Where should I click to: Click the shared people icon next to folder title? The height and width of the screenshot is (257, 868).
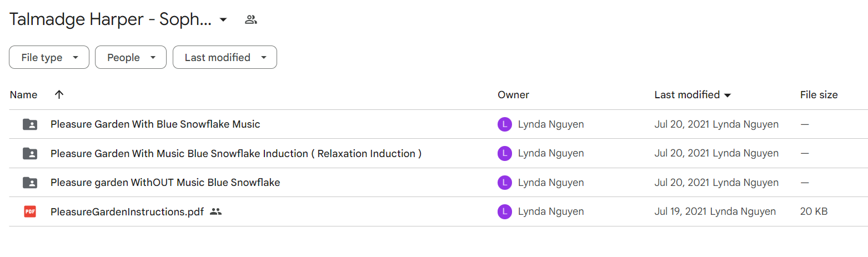point(251,20)
